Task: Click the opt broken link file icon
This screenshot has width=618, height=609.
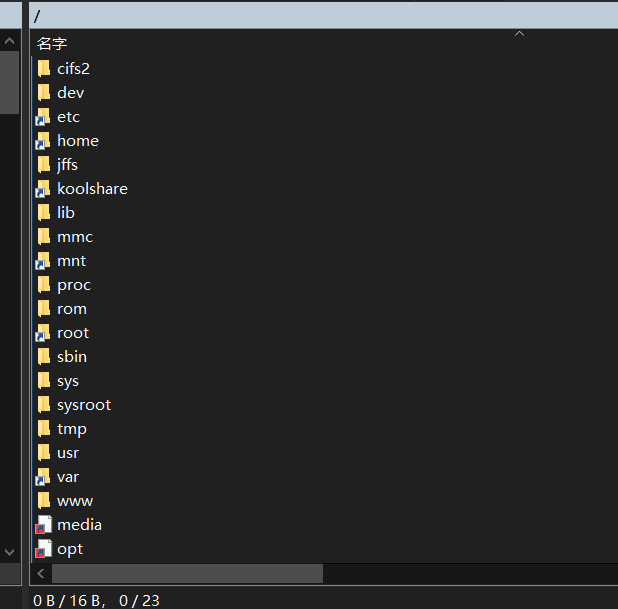Action: [x=43, y=549]
